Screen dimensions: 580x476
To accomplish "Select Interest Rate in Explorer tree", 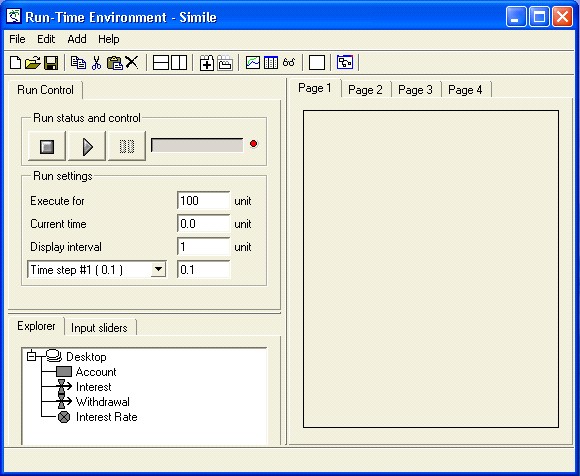I will [107, 417].
